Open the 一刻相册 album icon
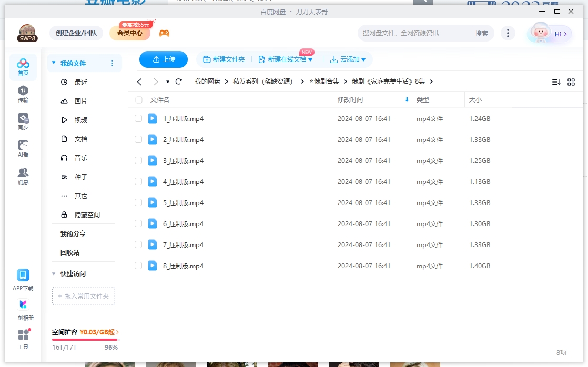The width and height of the screenshot is (588, 367). click(x=23, y=304)
